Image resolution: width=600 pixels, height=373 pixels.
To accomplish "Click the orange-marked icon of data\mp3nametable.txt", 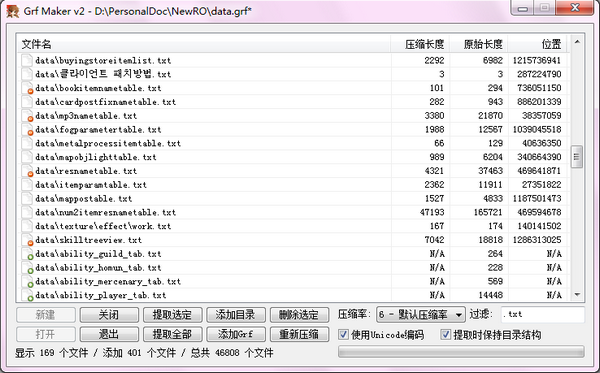I will click(x=27, y=116).
